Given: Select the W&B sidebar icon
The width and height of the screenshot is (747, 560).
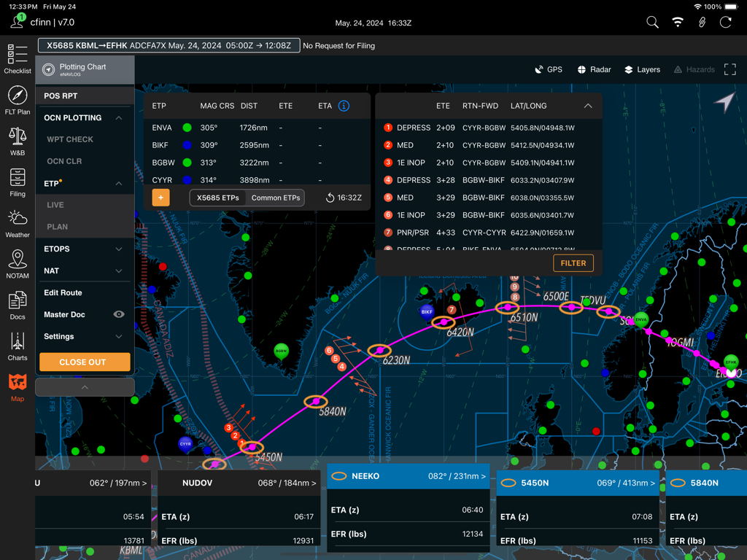Looking at the screenshot, I should pos(17,137).
